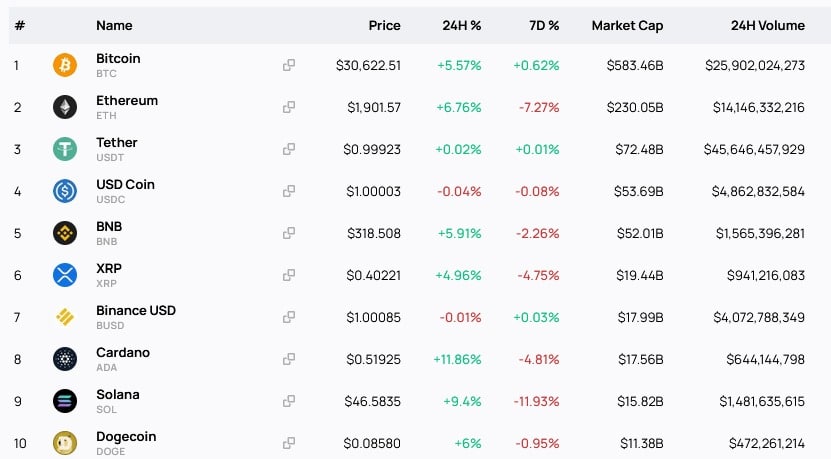
Task: Open the Solana name link
Action: [118, 394]
